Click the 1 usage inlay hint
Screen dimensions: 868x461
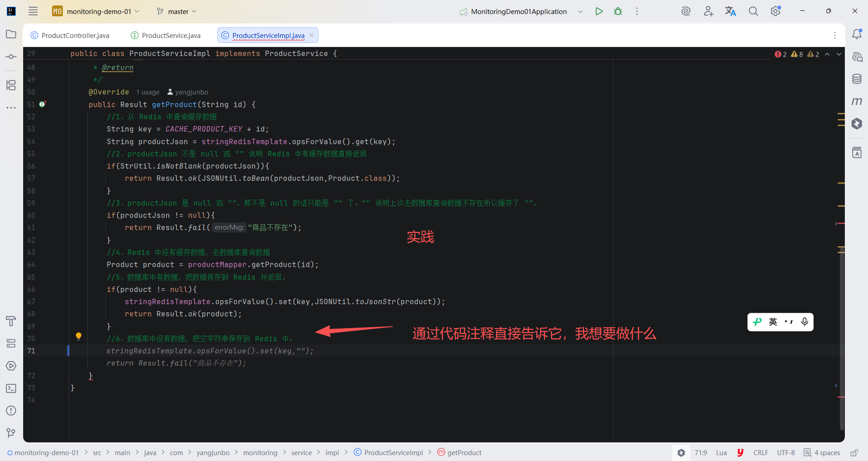tap(148, 92)
